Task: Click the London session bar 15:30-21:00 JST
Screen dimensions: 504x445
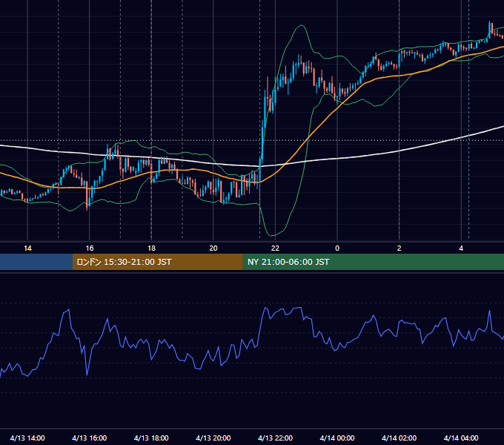Action: click(x=157, y=262)
